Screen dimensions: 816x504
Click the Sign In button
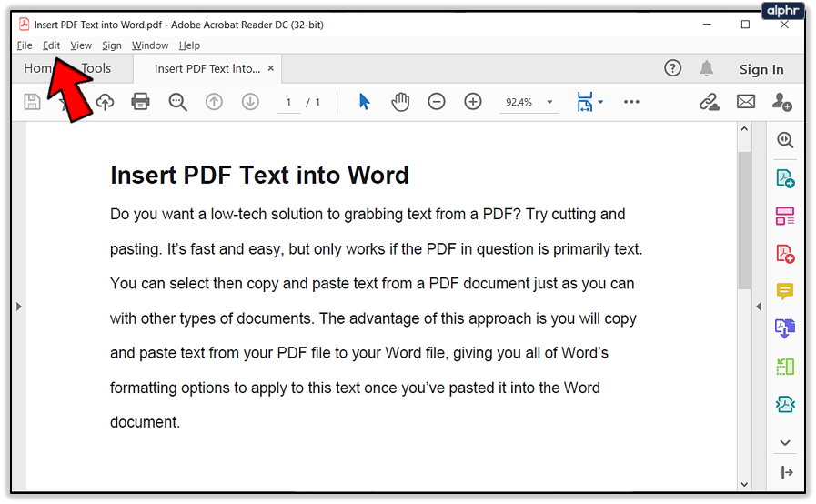tap(761, 69)
